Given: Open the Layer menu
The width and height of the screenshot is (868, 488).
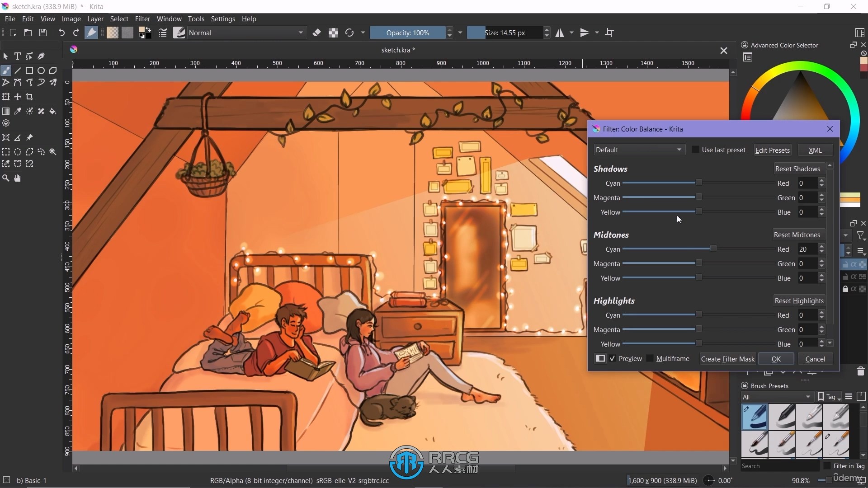Looking at the screenshot, I should [95, 19].
